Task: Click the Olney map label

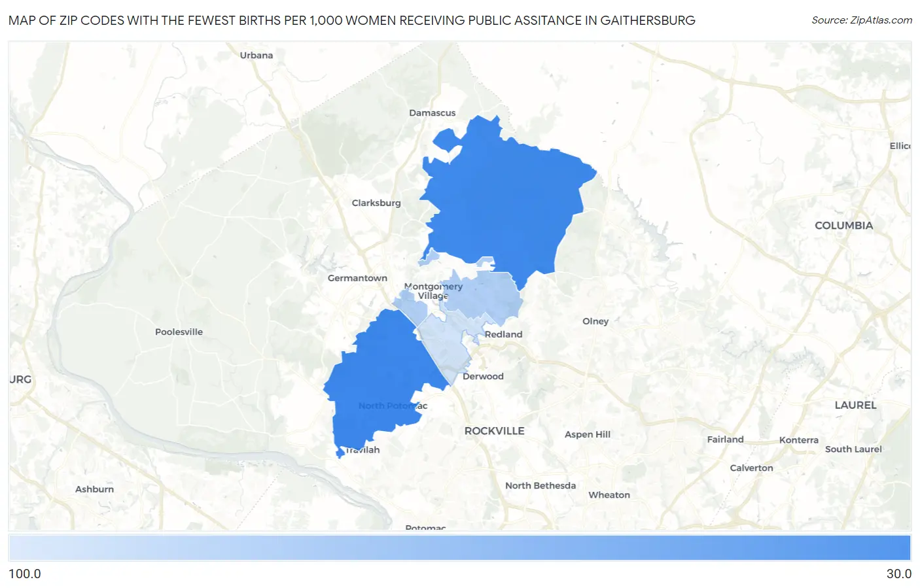Action: [x=595, y=321]
